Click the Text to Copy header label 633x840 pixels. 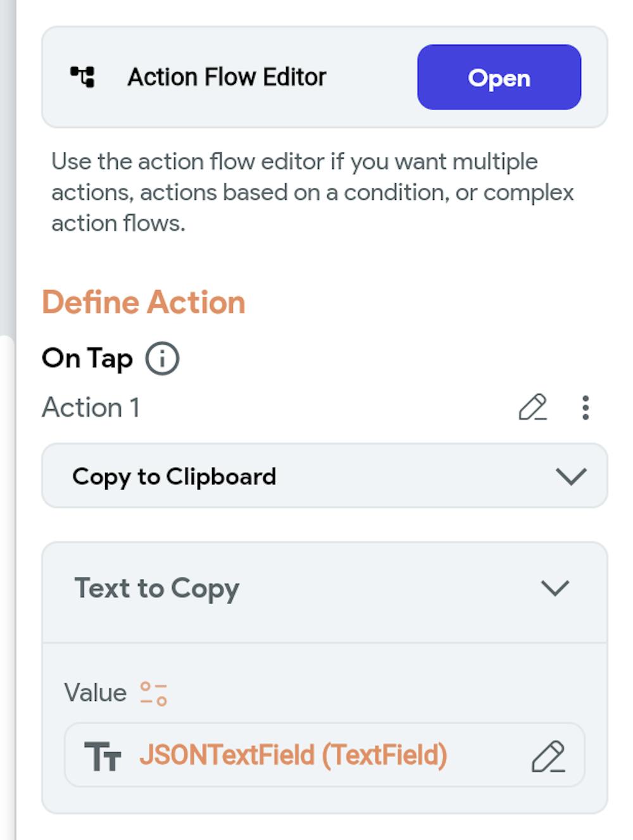157,588
